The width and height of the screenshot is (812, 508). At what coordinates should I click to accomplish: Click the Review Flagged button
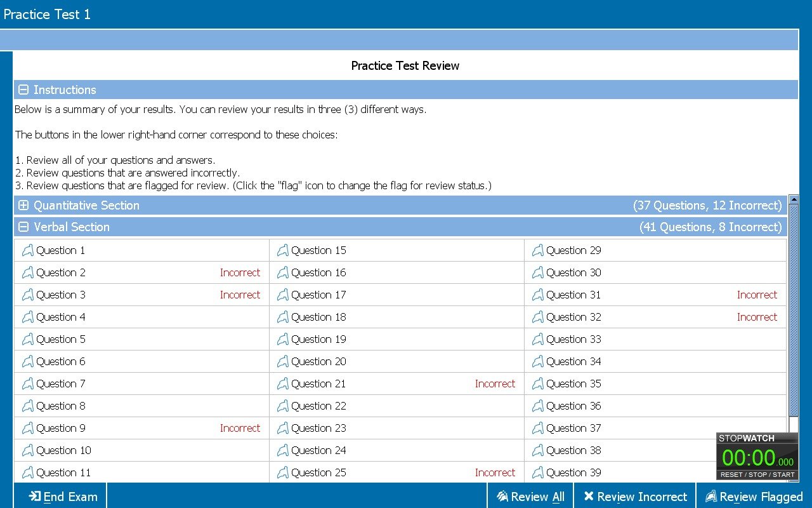pyautogui.click(x=754, y=497)
